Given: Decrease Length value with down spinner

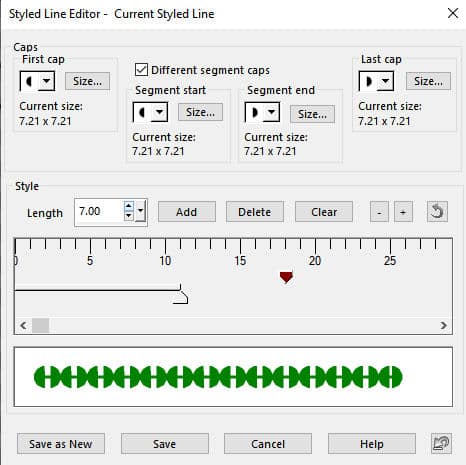Looking at the screenshot, I should pyautogui.click(x=129, y=216).
